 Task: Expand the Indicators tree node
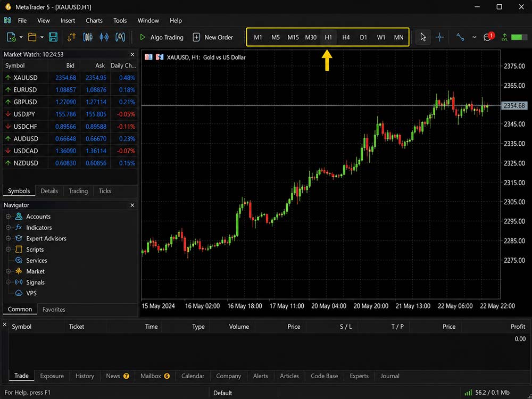[x=8, y=227]
